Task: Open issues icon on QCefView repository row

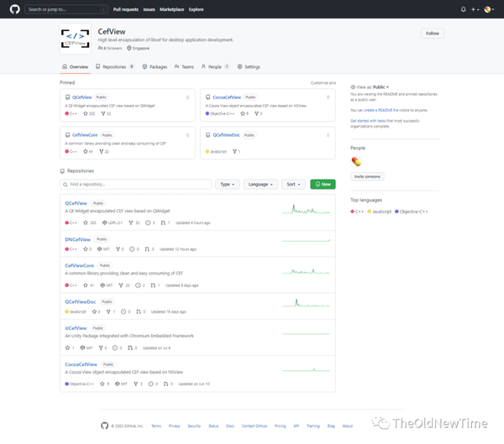Action: click(148, 222)
